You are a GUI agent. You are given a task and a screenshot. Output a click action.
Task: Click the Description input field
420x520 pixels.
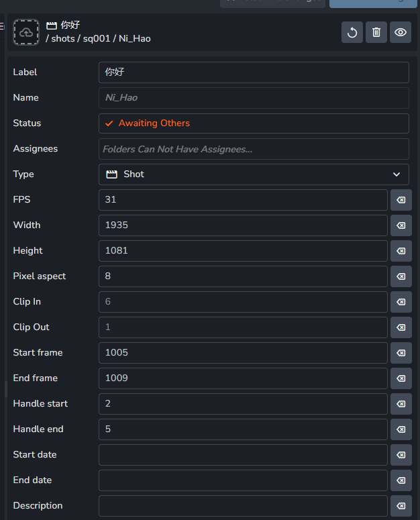pyautogui.click(x=243, y=506)
